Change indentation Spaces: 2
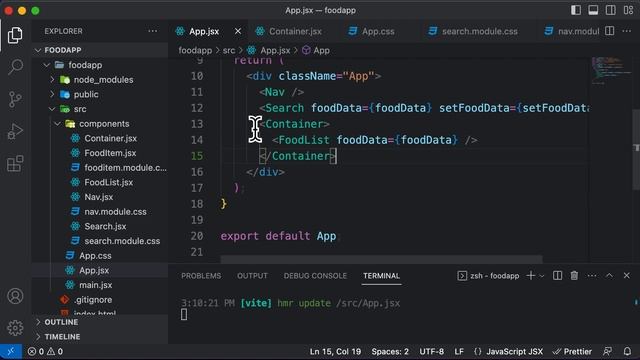The width and height of the screenshot is (640, 360). [390, 351]
